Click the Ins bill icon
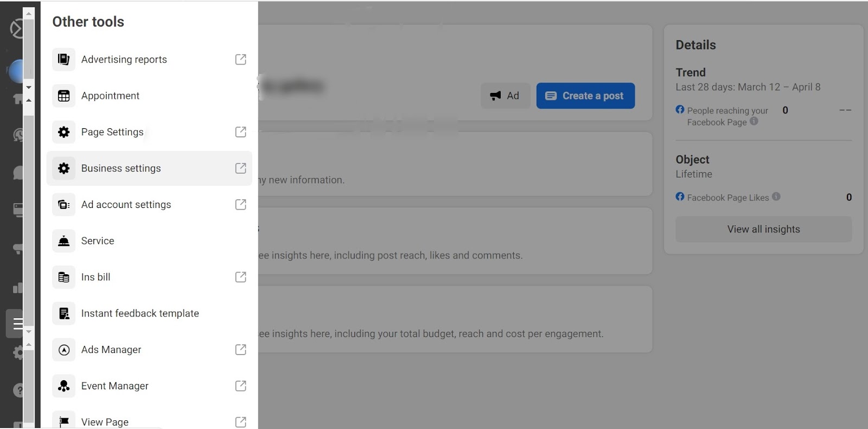Viewport: 868px width, 429px height. (x=63, y=277)
